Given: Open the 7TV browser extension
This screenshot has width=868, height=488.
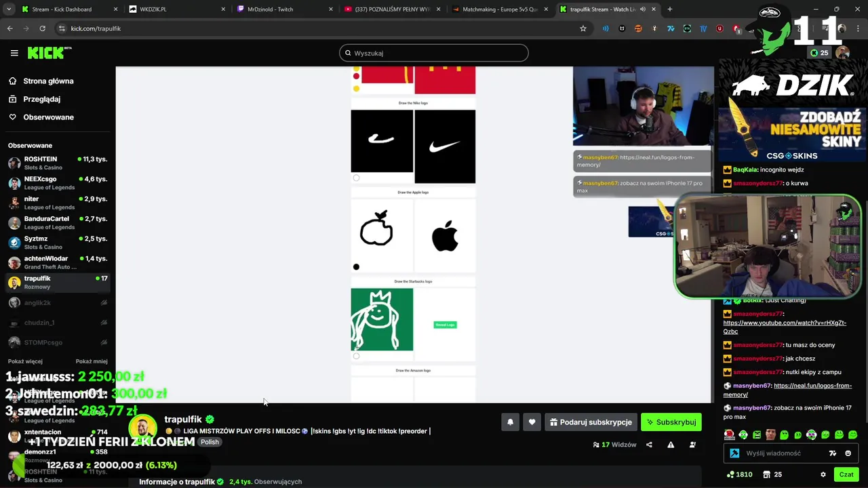Looking at the screenshot, I should [671, 28].
